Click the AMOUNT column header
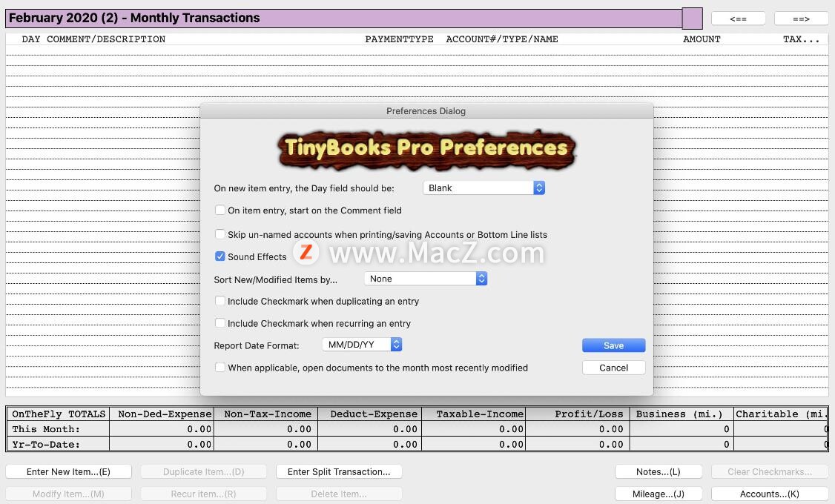This screenshot has height=504, width=835. tap(702, 39)
